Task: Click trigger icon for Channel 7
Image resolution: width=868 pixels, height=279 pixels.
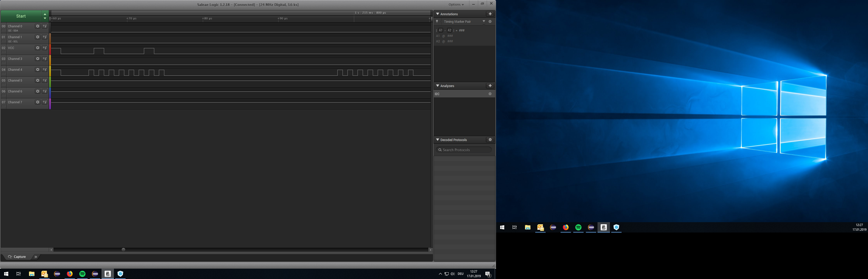Action: (x=45, y=102)
